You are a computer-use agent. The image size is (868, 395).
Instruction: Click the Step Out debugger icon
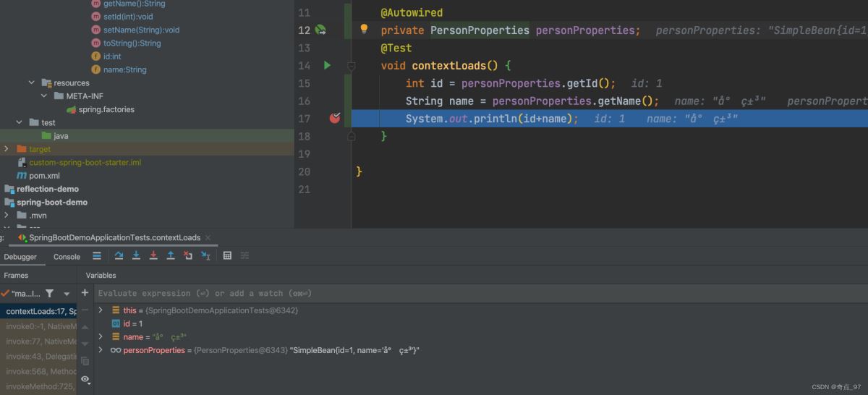[x=171, y=256]
